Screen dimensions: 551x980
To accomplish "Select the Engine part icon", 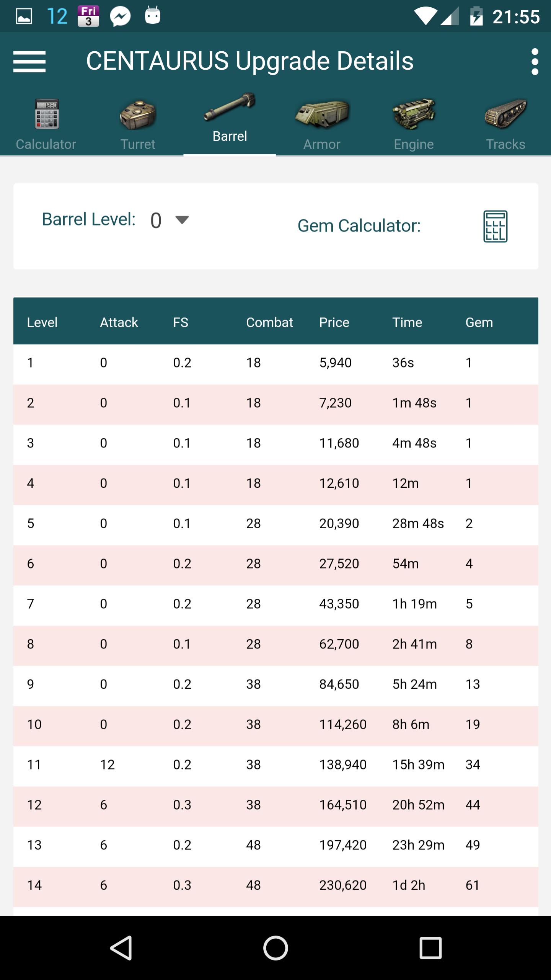I will [x=414, y=114].
